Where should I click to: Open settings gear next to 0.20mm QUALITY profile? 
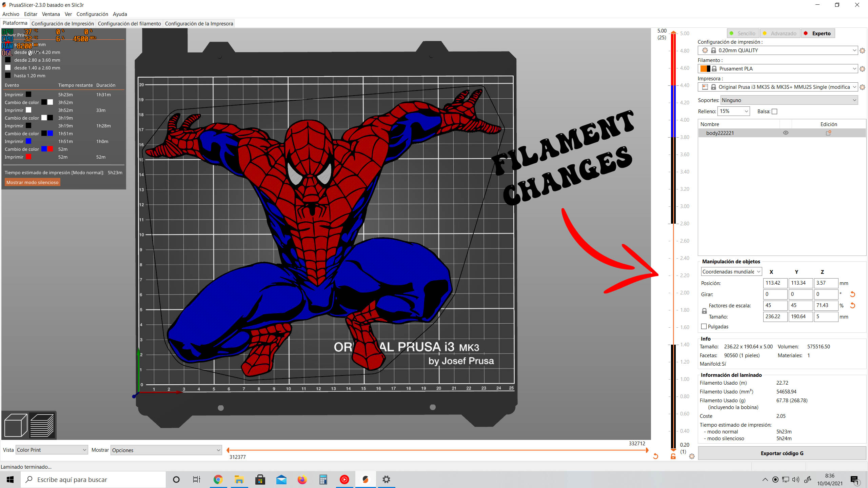tap(863, 50)
